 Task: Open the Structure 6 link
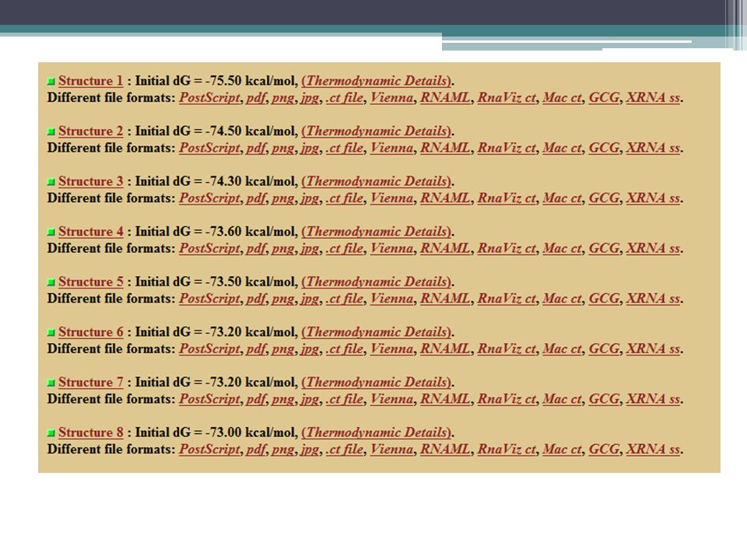90,332
